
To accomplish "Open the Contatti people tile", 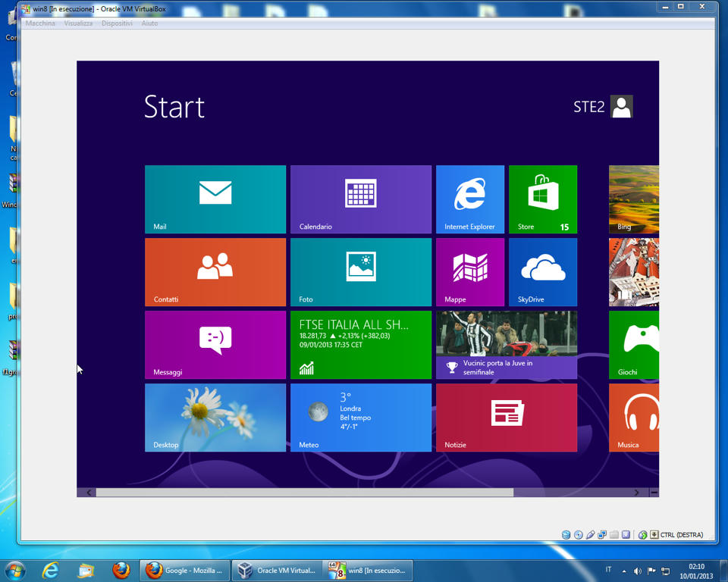I will [215, 272].
